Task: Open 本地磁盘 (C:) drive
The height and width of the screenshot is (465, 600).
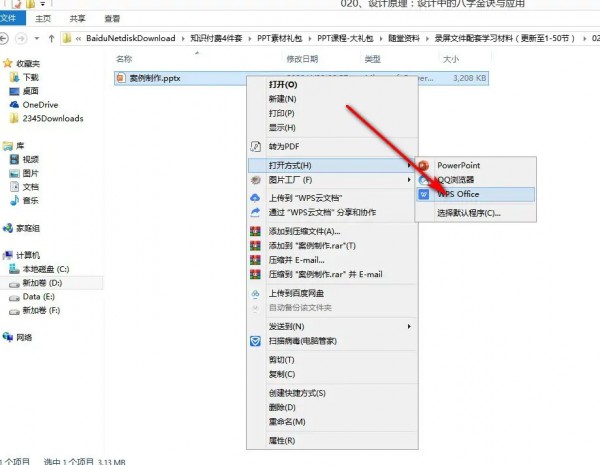Action: (x=46, y=269)
